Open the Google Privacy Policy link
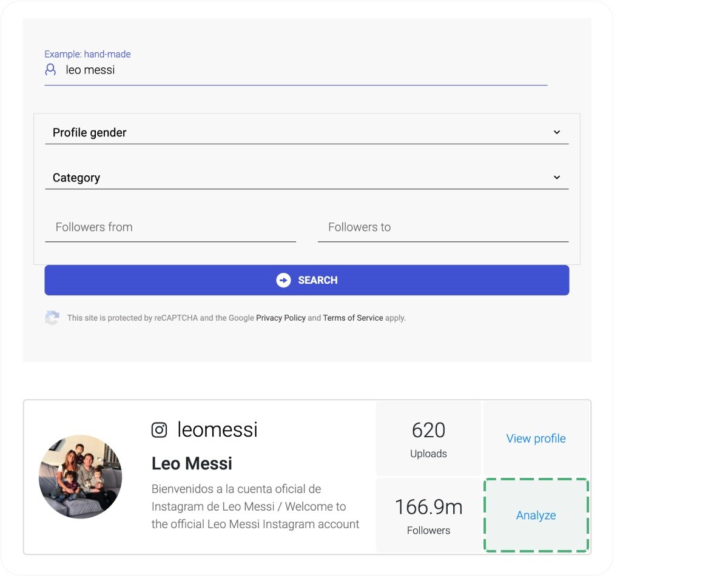 (x=281, y=318)
